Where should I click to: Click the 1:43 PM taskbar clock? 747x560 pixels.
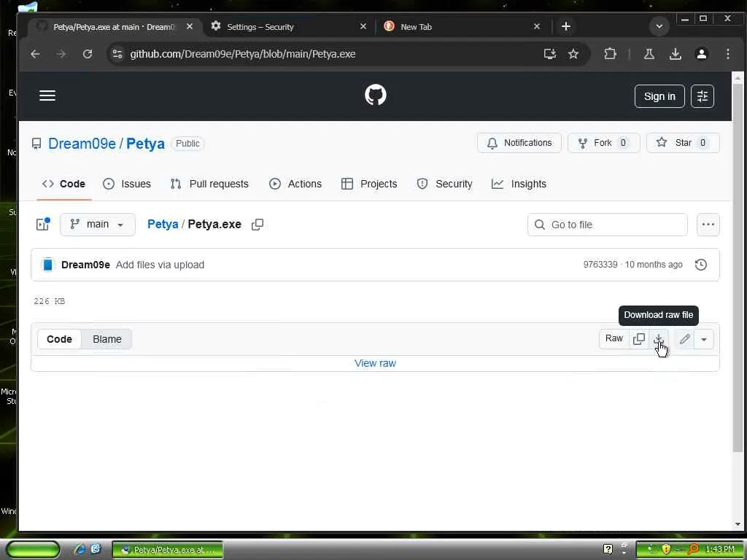coord(720,549)
